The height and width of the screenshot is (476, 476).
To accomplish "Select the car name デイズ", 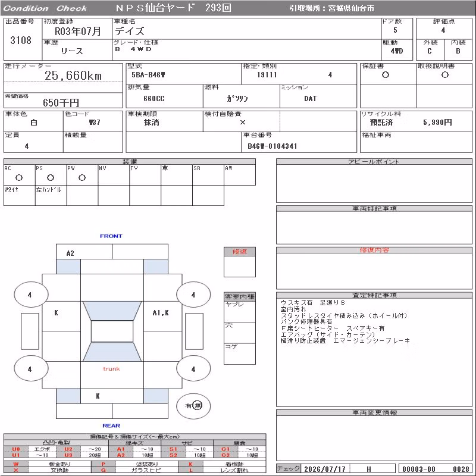I will click(130, 31).
